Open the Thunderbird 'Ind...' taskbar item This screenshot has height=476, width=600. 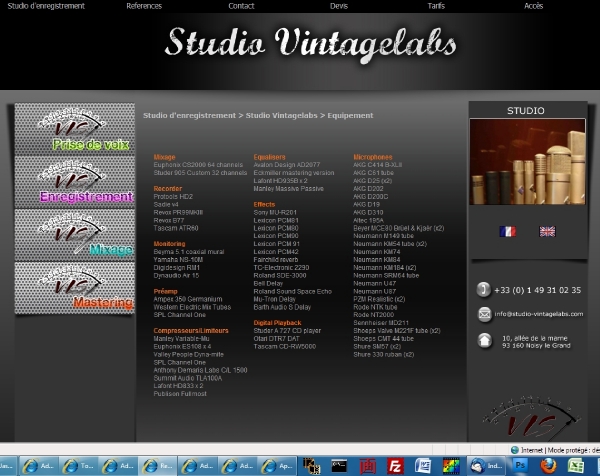coord(486,466)
